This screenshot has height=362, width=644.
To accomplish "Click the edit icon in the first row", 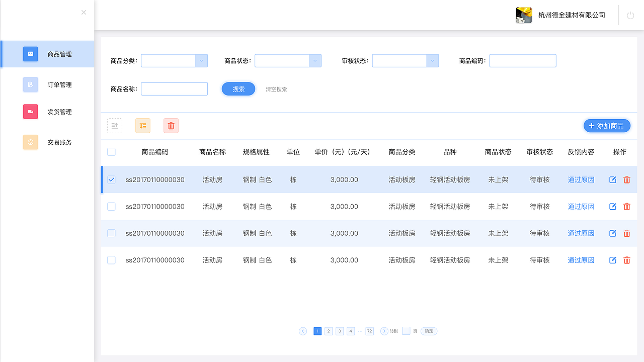I will click(x=613, y=179).
